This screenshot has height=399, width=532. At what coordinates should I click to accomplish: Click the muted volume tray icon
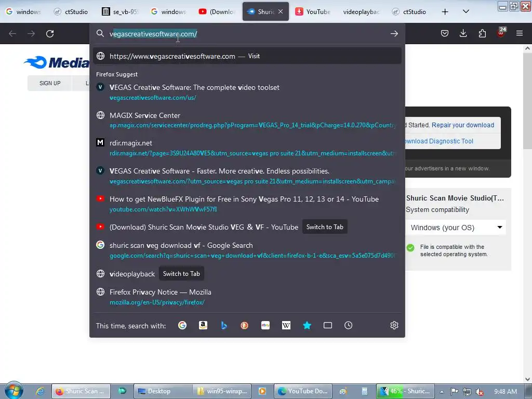pos(480,392)
